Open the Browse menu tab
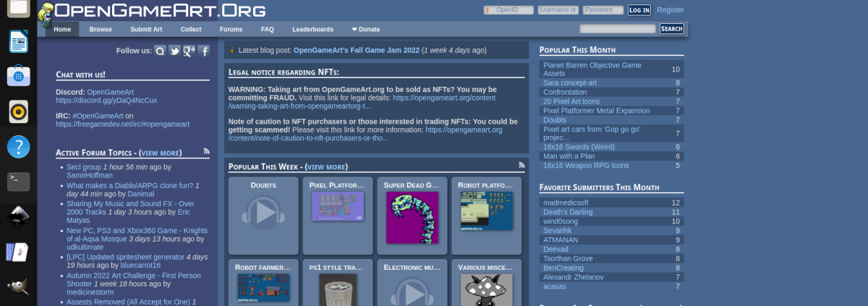 pos(101,30)
